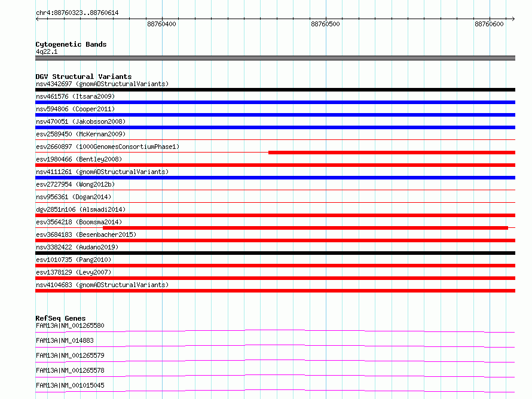The width and height of the screenshot is (532, 399).
Task: Select dgv2851n106 (Alsmadi2014) variant label
Action: click(81, 209)
